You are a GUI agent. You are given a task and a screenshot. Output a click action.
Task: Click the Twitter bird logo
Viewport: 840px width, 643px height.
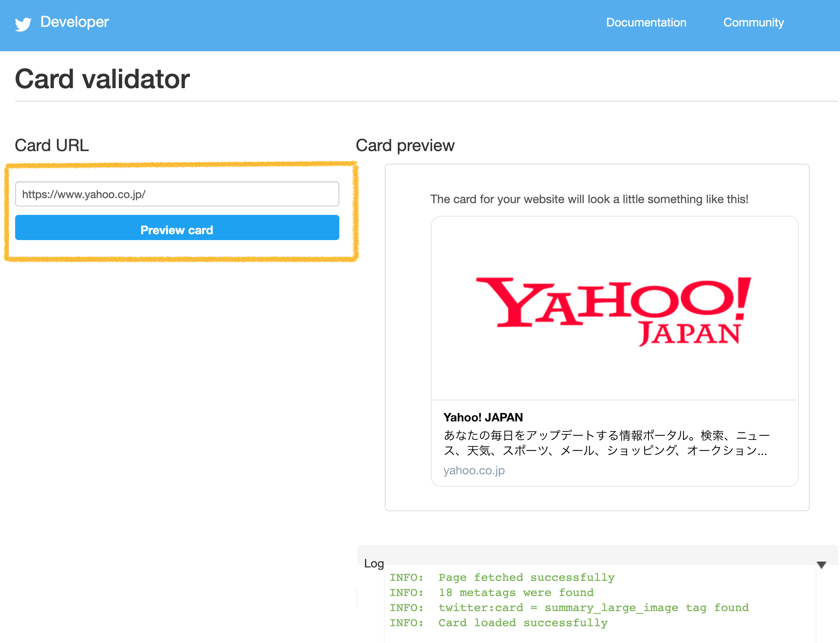pyautogui.click(x=23, y=24)
